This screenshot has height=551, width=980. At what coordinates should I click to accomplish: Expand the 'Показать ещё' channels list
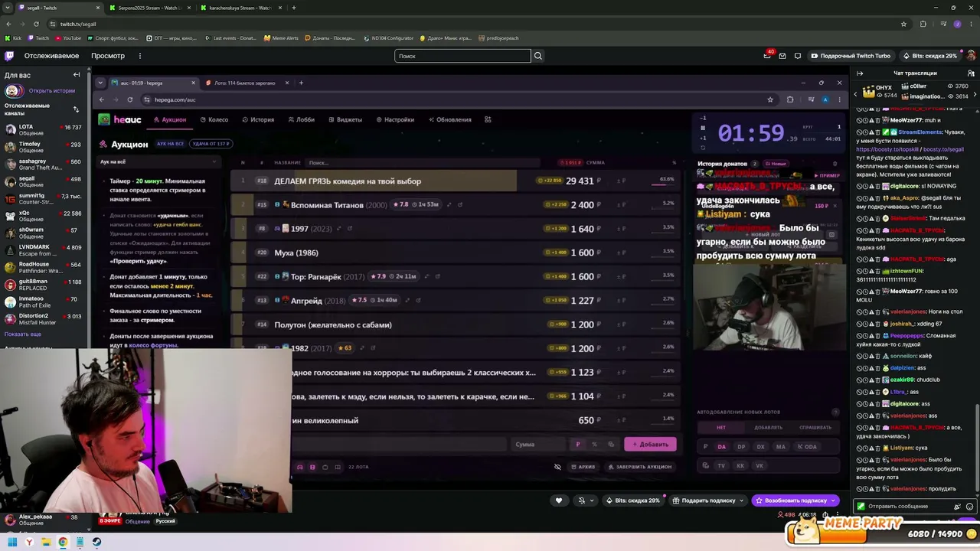[23, 334]
